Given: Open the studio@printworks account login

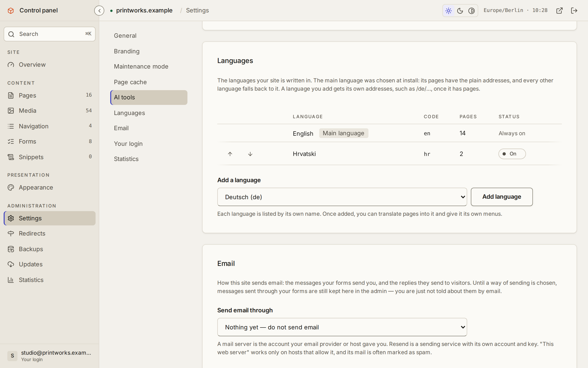Looking at the screenshot, I should click(49, 356).
